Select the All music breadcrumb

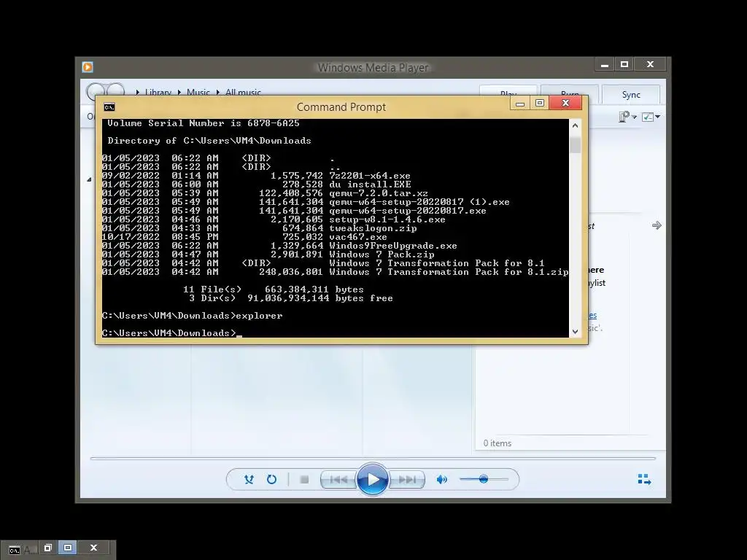(x=243, y=92)
